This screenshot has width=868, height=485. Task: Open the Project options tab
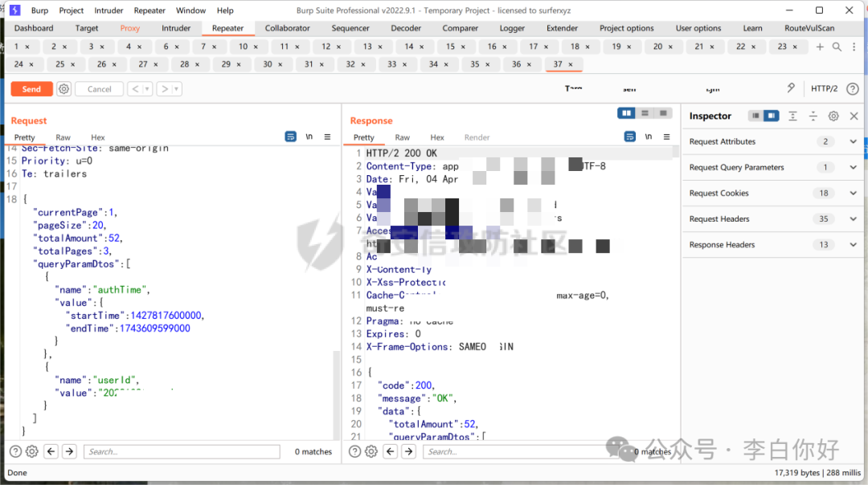[627, 28]
